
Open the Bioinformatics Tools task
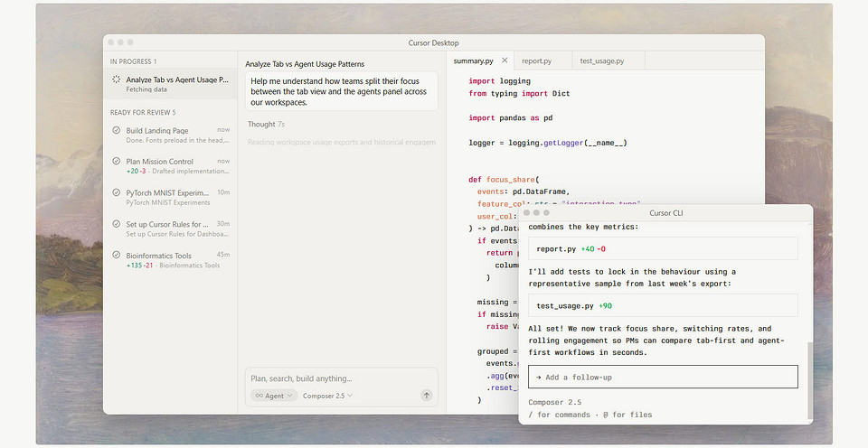pos(170,260)
